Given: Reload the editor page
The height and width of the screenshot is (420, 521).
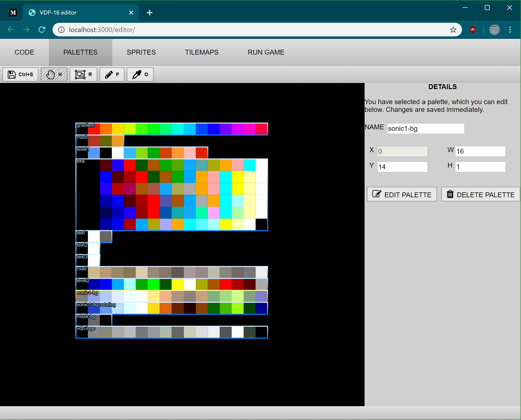Looking at the screenshot, I should tap(42, 30).
